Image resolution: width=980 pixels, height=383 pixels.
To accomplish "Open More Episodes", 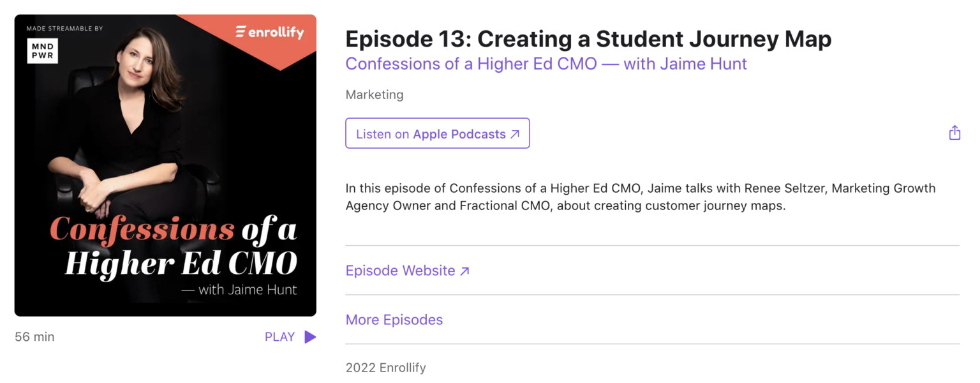I will (x=394, y=319).
